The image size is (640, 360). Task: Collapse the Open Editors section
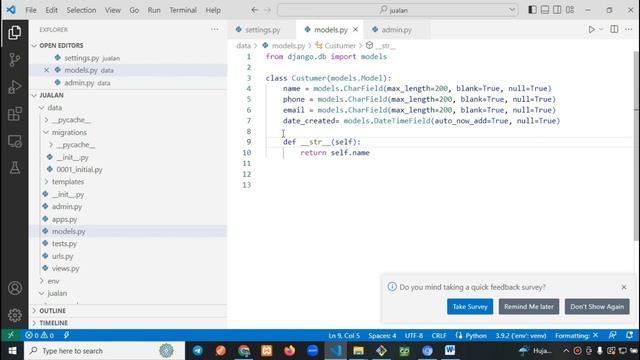point(34,45)
